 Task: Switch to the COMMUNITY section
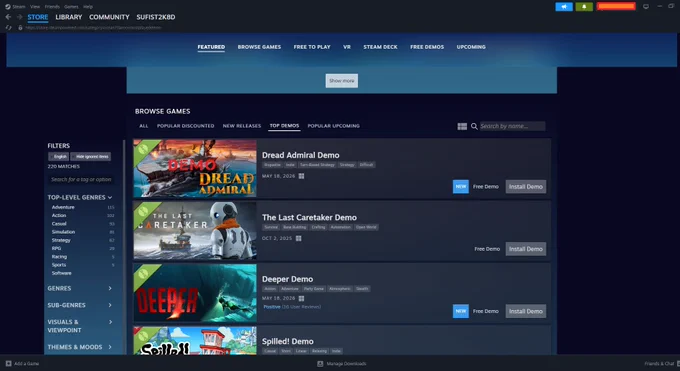click(x=109, y=17)
